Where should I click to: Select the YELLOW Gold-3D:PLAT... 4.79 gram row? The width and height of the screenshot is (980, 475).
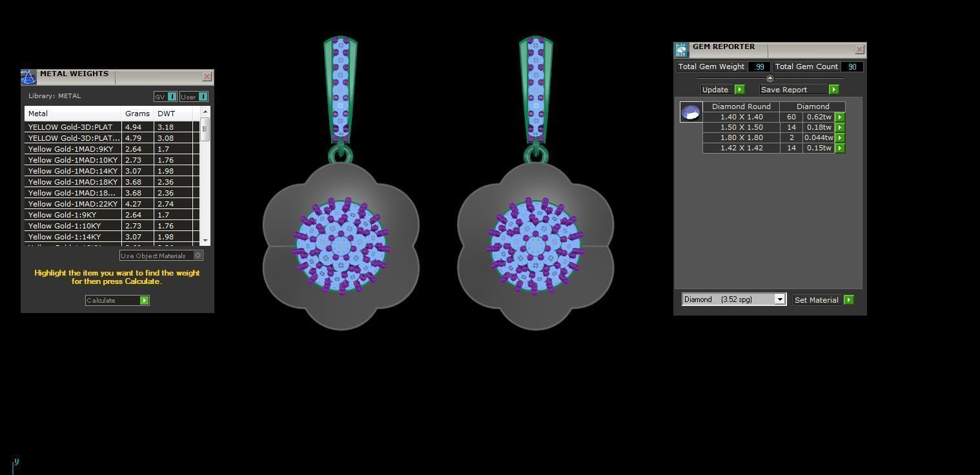(x=112, y=138)
